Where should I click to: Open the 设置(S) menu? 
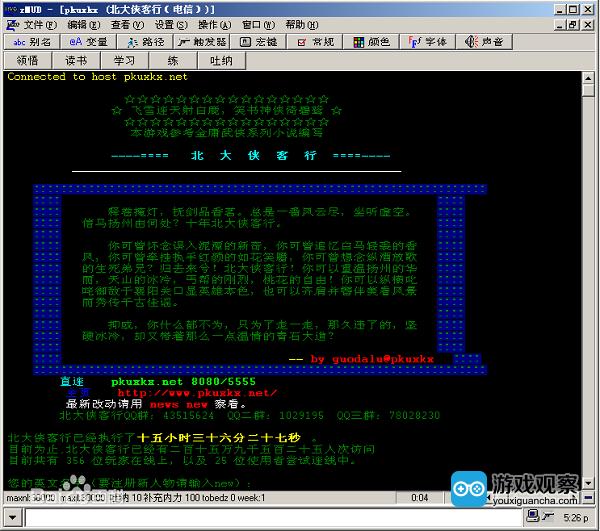pos(171,25)
